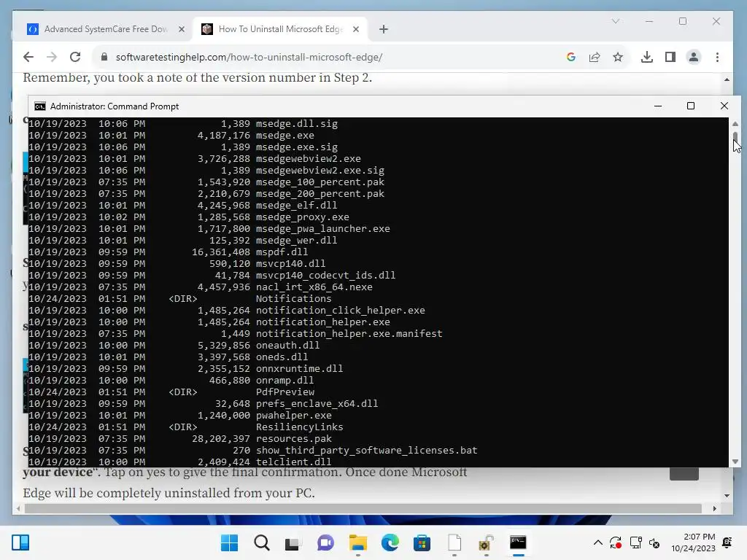Viewport: 747px width, 560px height.
Task: Click the muted volume tray icon
Action: point(654,542)
